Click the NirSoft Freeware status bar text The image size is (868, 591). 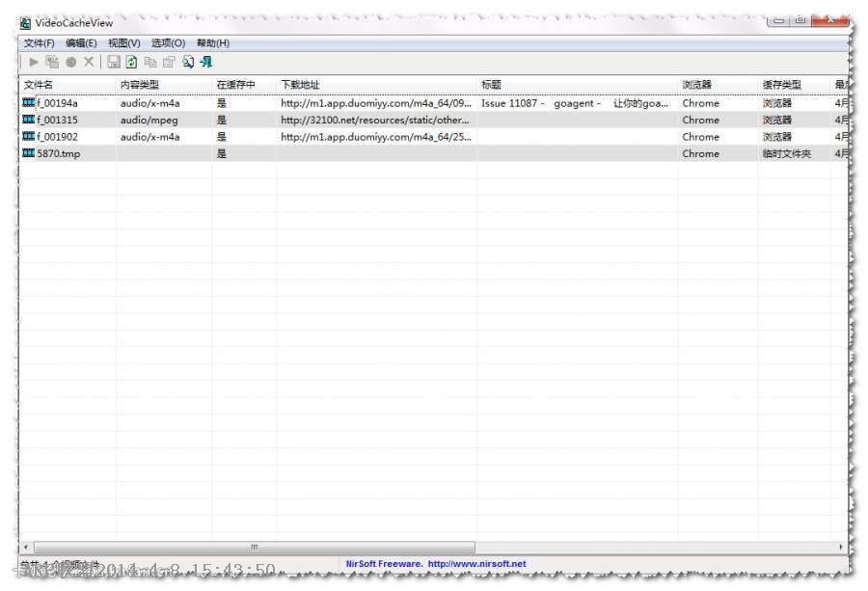pyautogui.click(x=384, y=564)
